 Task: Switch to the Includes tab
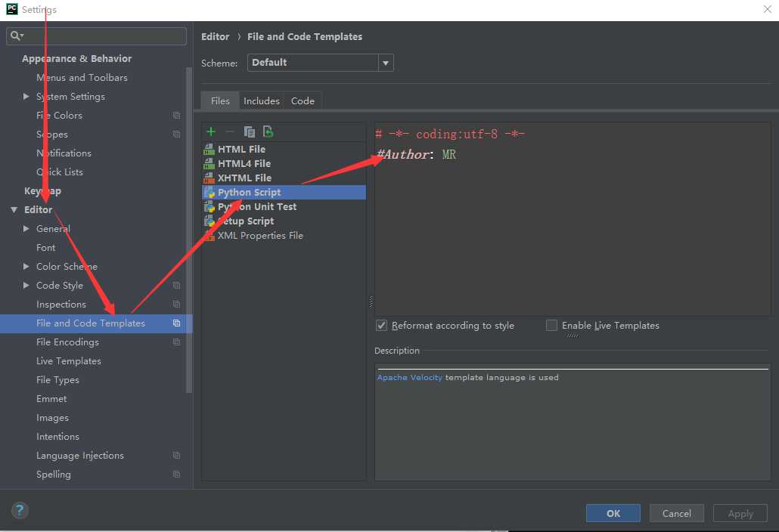(262, 101)
